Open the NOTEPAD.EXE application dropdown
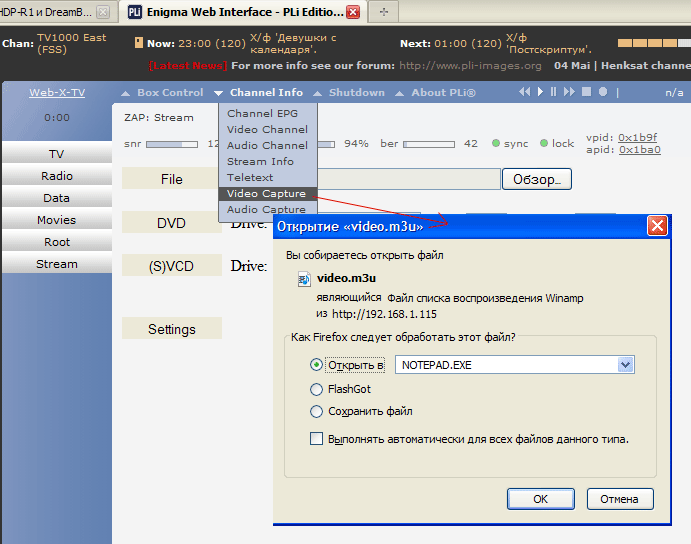 [x=625, y=365]
